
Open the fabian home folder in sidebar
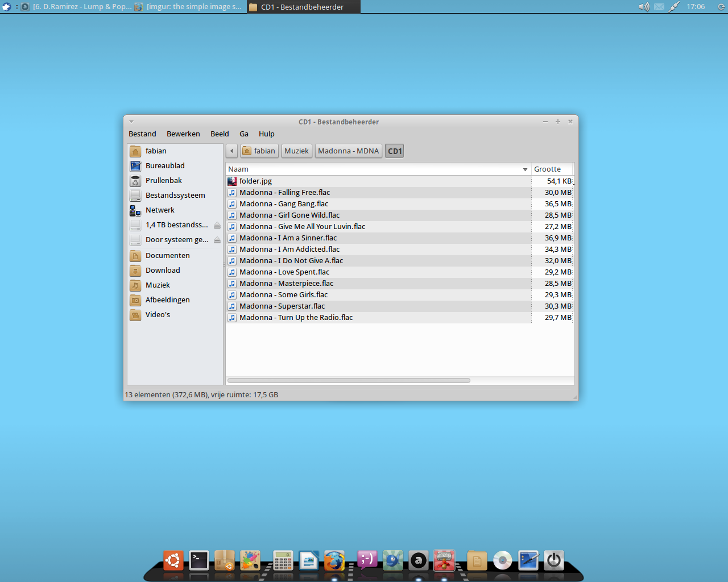pyautogui.click(x=175, y=151)
